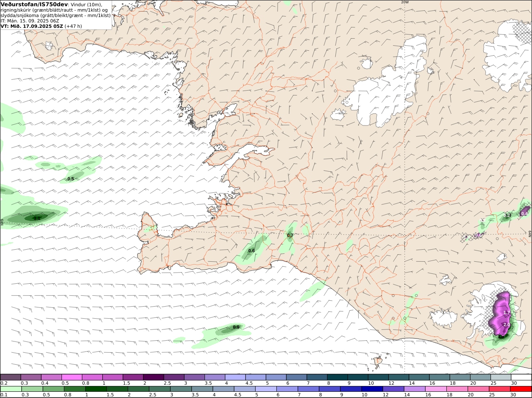This screenshot has height=398, width=532.
Task: Click the '64N' latitude label on right edge
Action: [530, 234]
